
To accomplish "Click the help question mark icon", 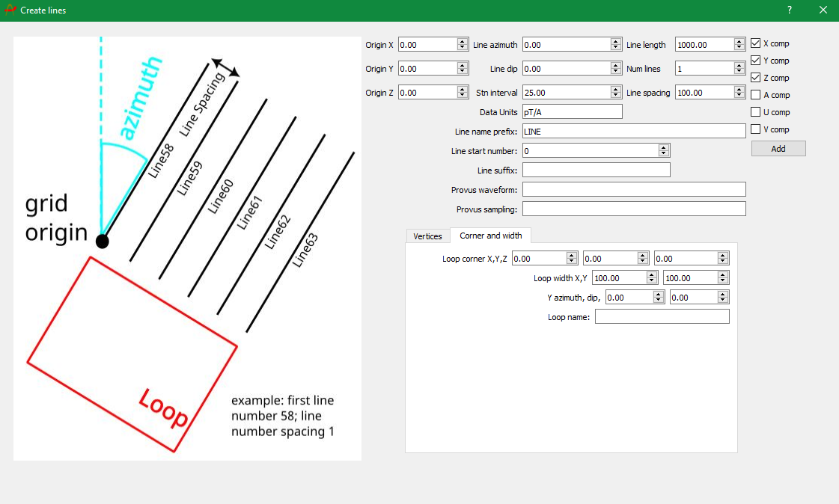I will click(790, 10).
